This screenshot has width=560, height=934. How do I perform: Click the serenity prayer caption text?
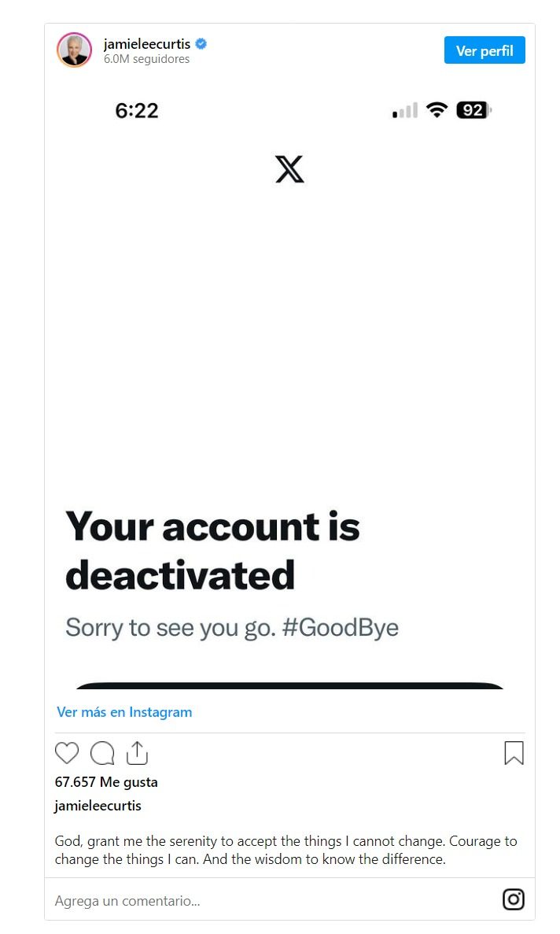click(x=286, y=850)
